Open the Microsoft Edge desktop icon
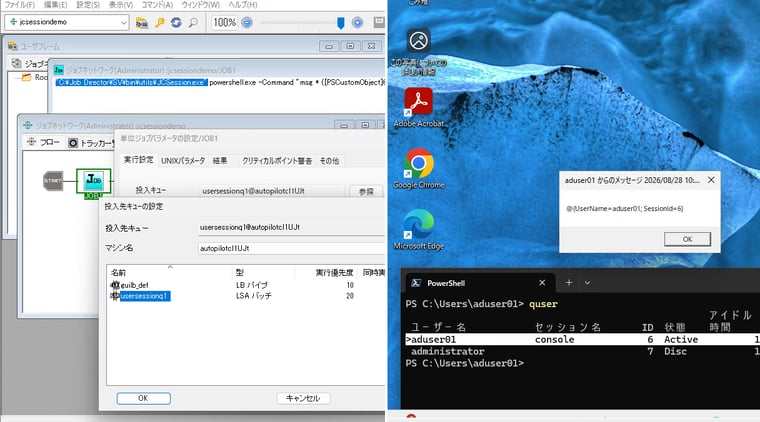 tap(418, 230)
